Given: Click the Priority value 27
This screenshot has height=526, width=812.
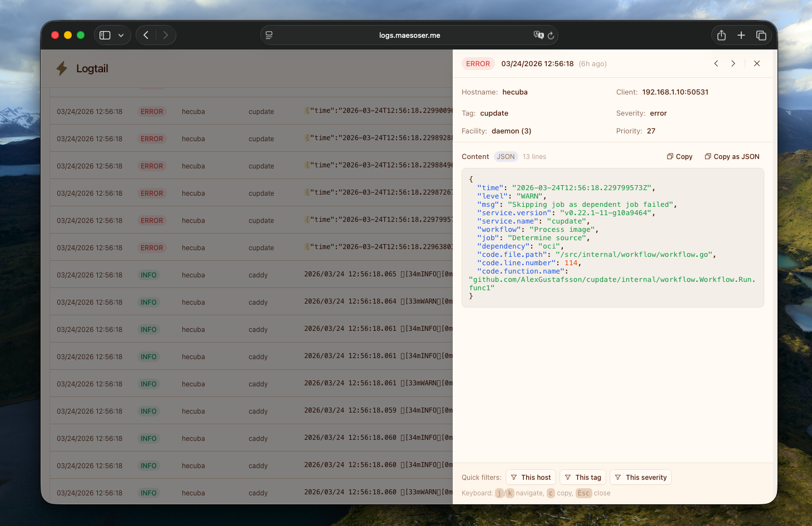Looking at the screenshot, I should [651, 131].
